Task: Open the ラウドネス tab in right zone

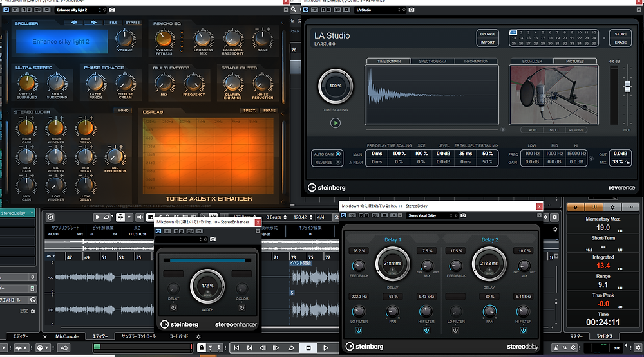Action: tap(604, 336)
